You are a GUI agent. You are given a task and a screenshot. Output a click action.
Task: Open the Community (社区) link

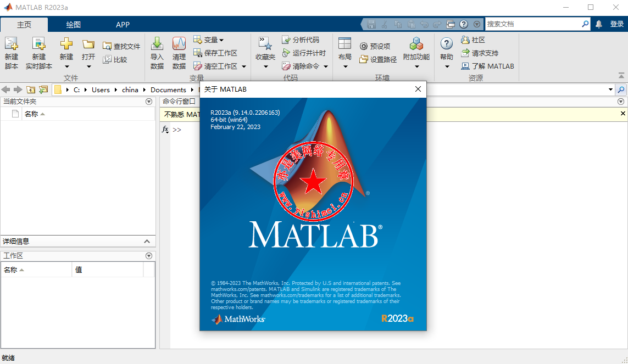tap(473, 40)
